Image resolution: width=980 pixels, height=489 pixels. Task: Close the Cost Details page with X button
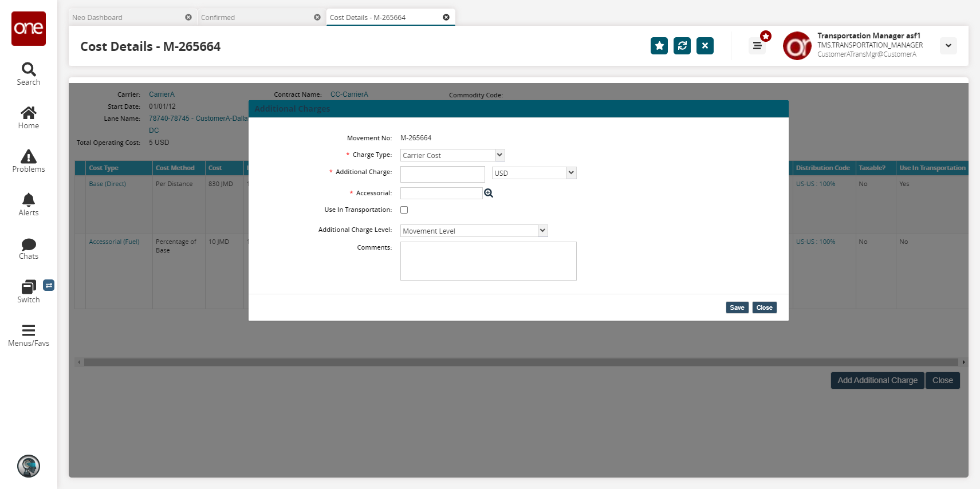[705, 46]
